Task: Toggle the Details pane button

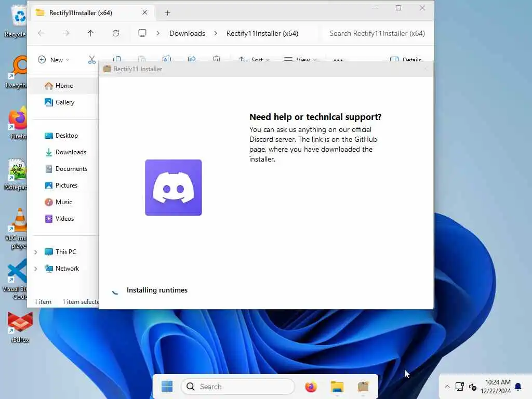Action: 406,60
